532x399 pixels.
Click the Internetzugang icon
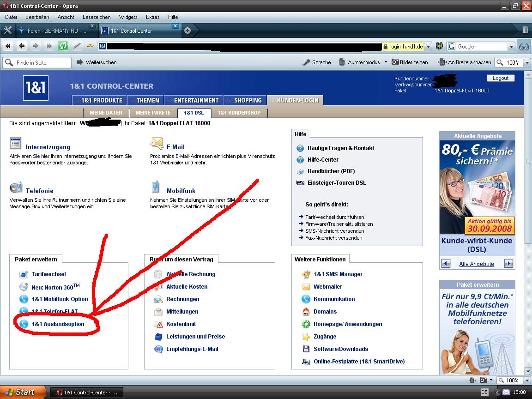point(16,144)
